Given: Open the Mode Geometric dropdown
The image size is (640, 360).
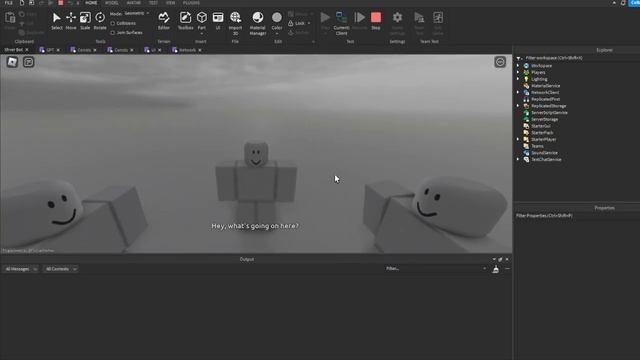Looking at the screenshot, I should tap(136, 13).
